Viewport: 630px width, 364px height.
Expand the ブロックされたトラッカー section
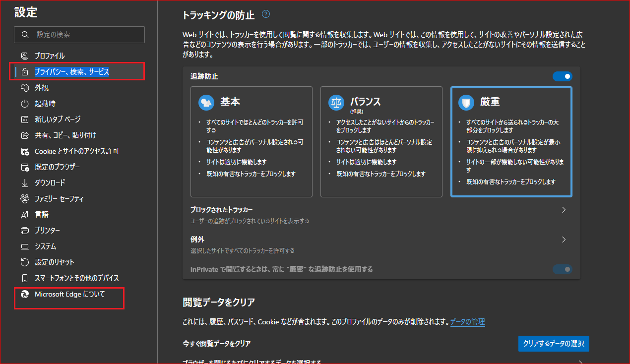[563, 210]
